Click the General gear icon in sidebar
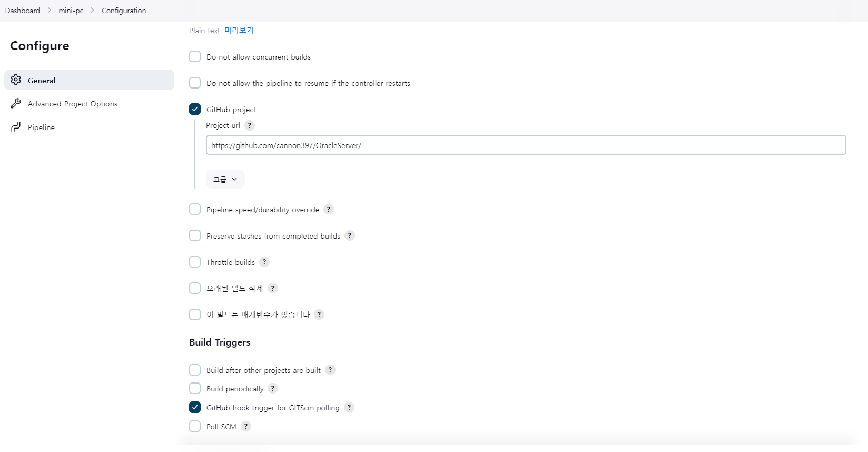Viewport: 868px width, 452px height. (x=16, y=80)
